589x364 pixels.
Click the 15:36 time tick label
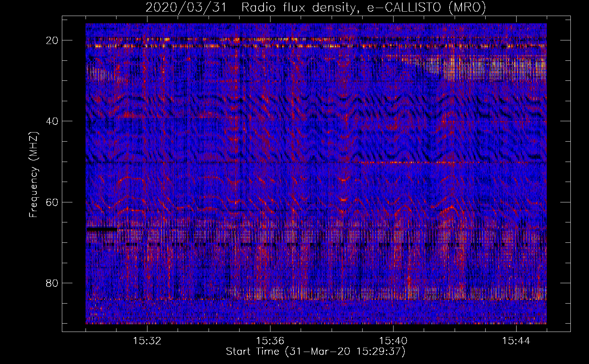tap(270, 341)
